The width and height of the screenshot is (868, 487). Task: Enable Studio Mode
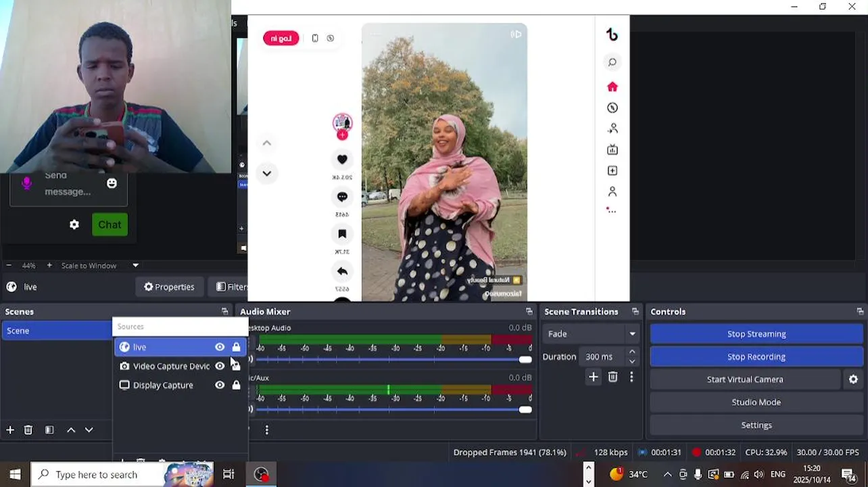756,402
